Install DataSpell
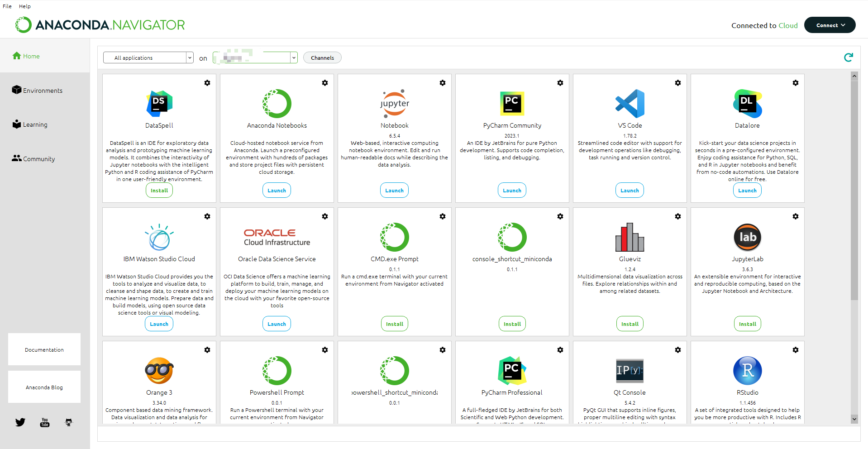Screen dimensions: 868x449 (x=159, y=191)
